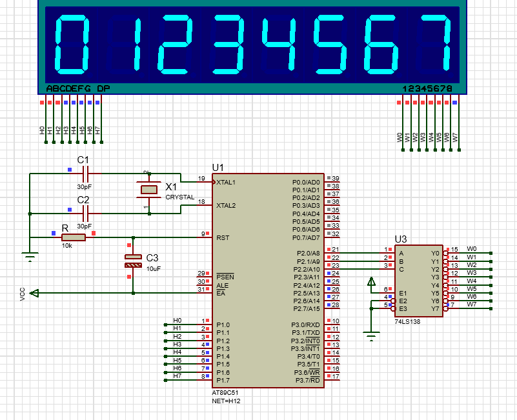Click the AT89C51 part name text
Viewport: 517px width, 420px height.
(225, 393)
